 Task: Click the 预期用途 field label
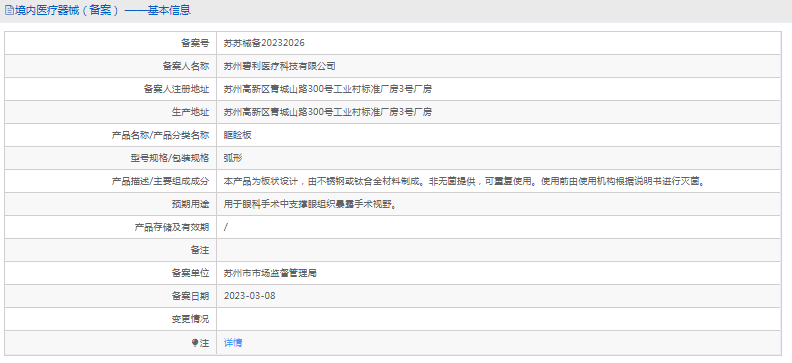tap(190, 204)
